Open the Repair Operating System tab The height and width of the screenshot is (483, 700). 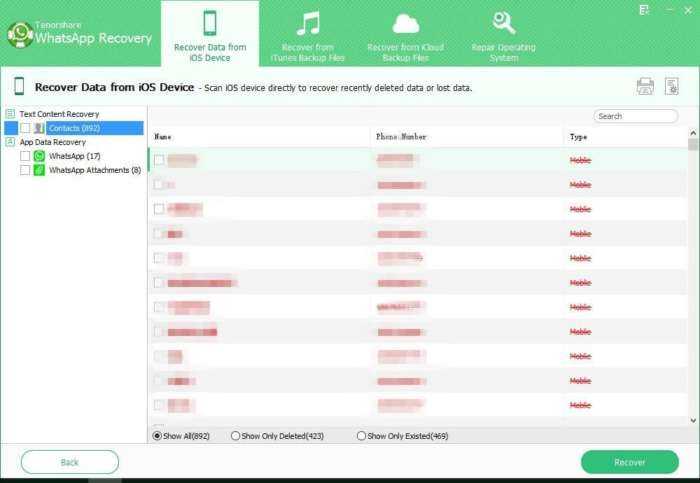[503, 34]
